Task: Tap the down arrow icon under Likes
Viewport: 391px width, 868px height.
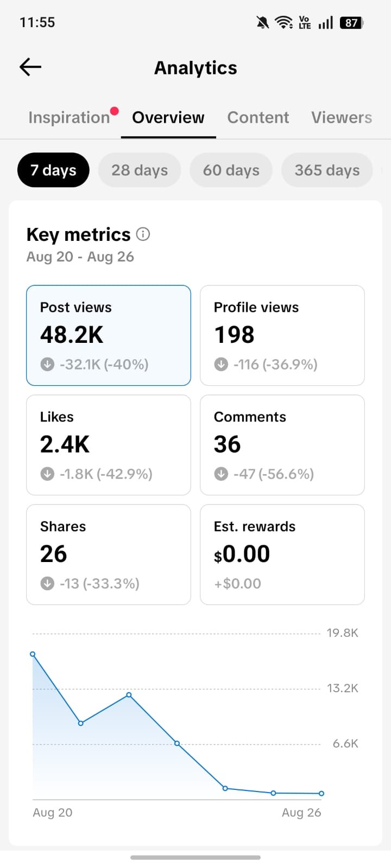Action: pos(47,474)
